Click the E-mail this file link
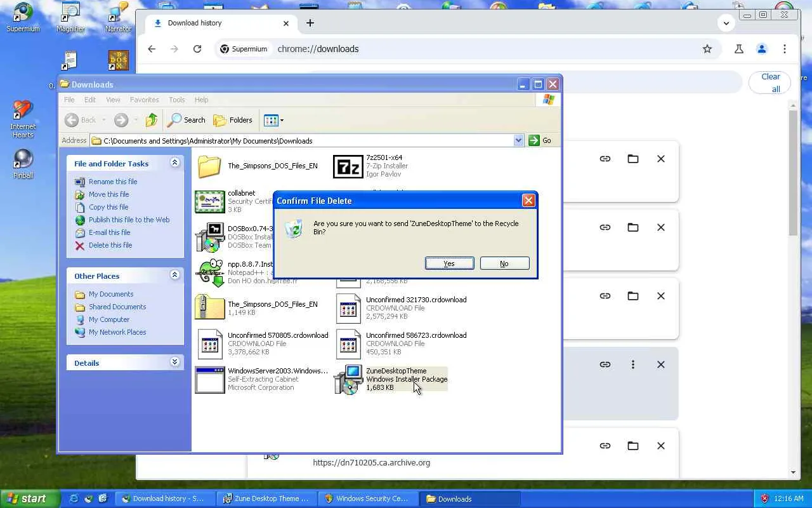Image resolution: width=812 pixels, height=508 pixels. coord(109,232)
